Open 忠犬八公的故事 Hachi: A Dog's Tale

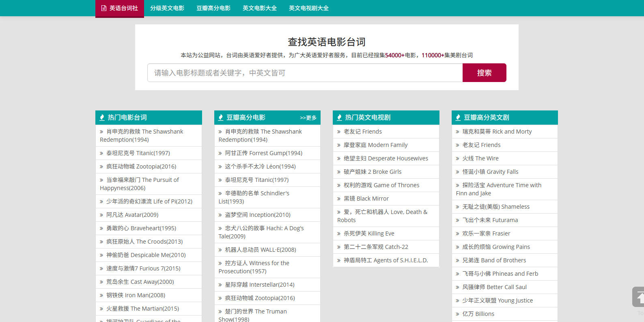click(x=261, y=232)
